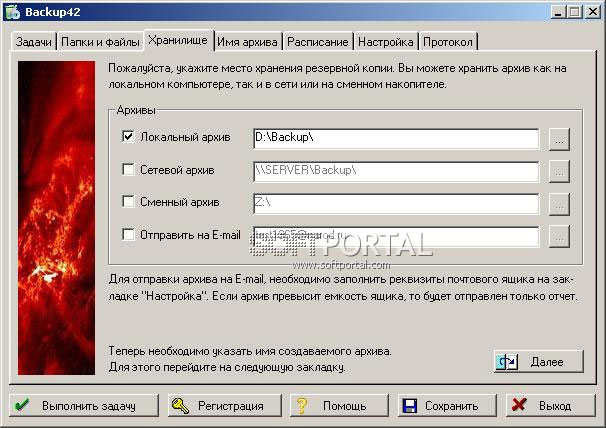
Task: Open the Имя архива tab
Action: tap(247, 42)
